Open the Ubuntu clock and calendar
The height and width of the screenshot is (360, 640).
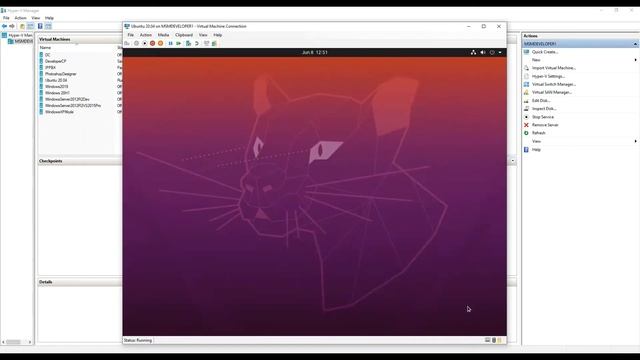[315, 52]
